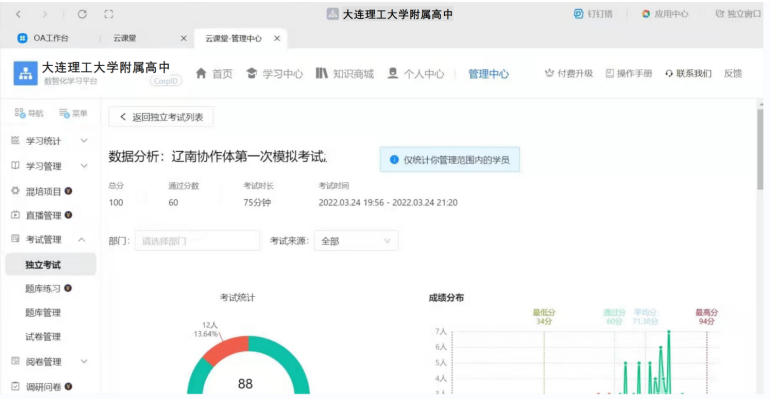The width and height of the screenshot is (770, 399).
Task: Click the OA工作台 tab icon
Action: 22,38
